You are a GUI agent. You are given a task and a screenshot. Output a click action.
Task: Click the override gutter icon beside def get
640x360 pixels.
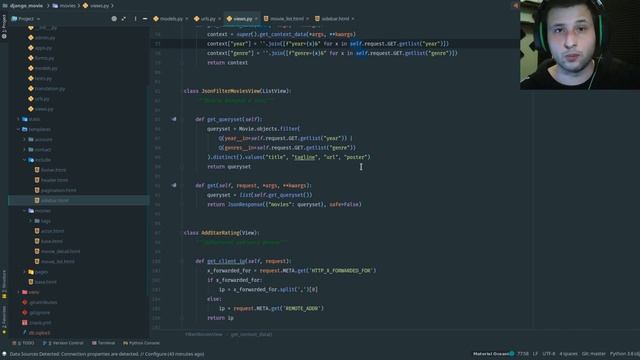(174, 185)
